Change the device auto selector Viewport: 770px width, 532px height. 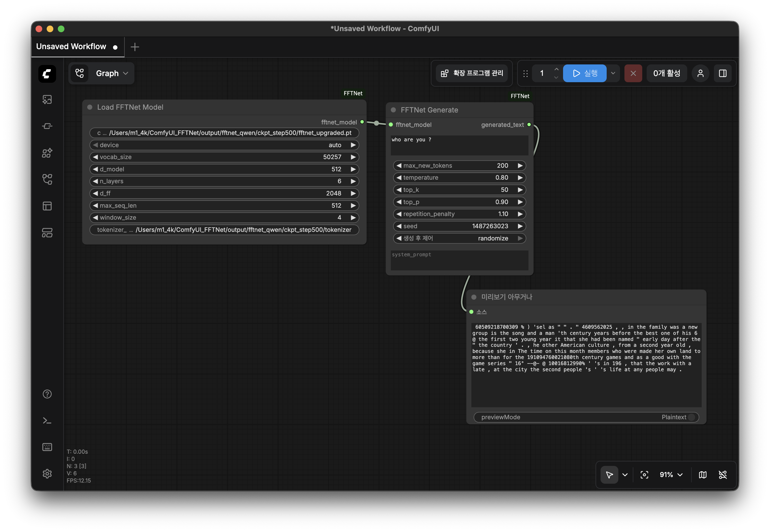[x=224, y=145]
